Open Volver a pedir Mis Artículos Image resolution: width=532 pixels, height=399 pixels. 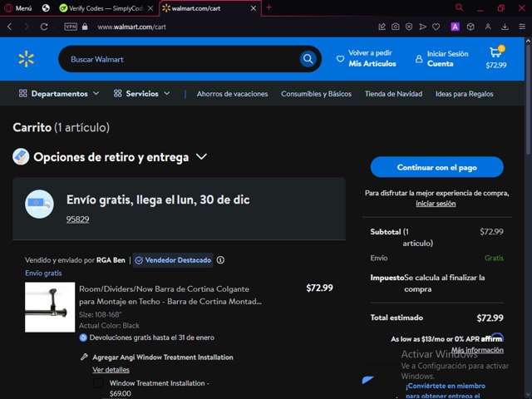(x=366, y=58)
